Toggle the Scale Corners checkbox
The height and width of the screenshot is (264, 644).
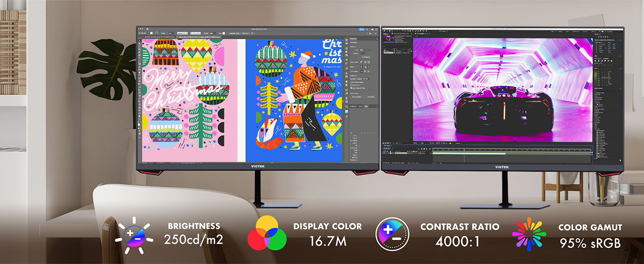[x=351, y=85]
